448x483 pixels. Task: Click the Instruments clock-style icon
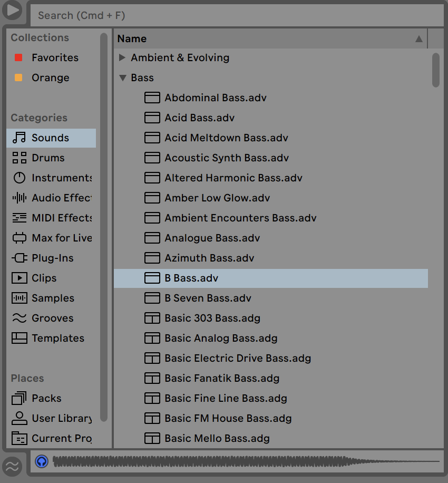click(19, 178)
